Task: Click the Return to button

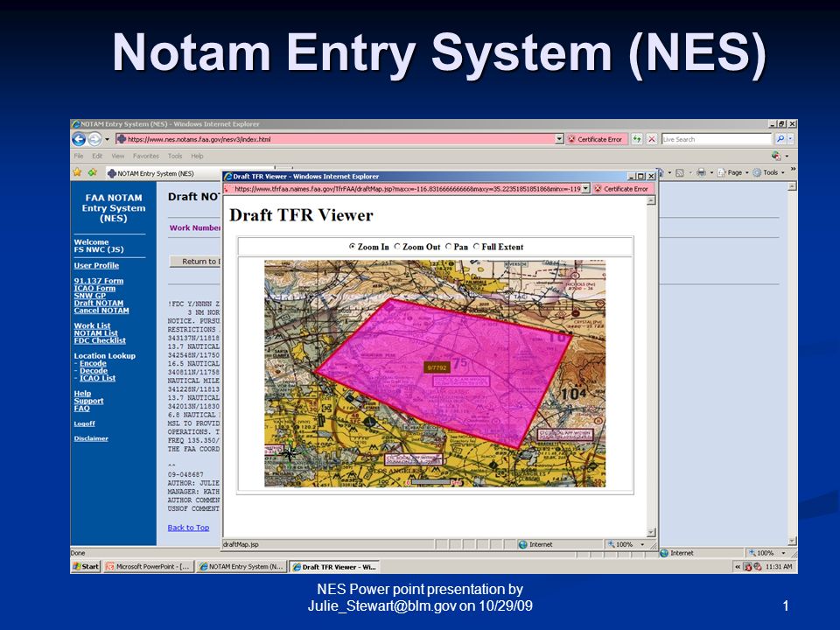Action: point(195,262)
